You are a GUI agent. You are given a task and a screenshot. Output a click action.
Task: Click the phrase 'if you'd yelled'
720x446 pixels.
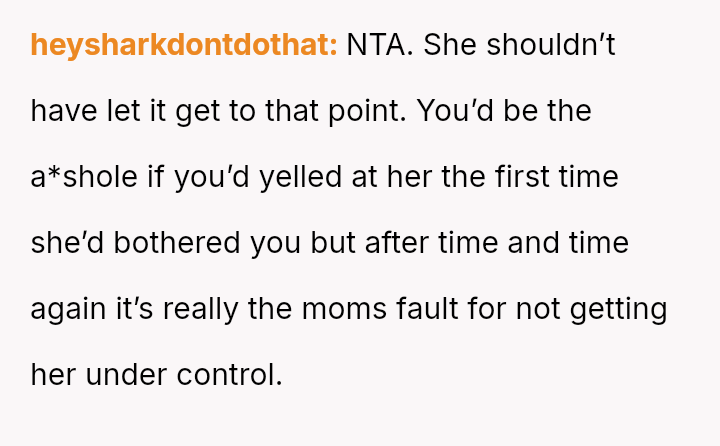(245, 177)
